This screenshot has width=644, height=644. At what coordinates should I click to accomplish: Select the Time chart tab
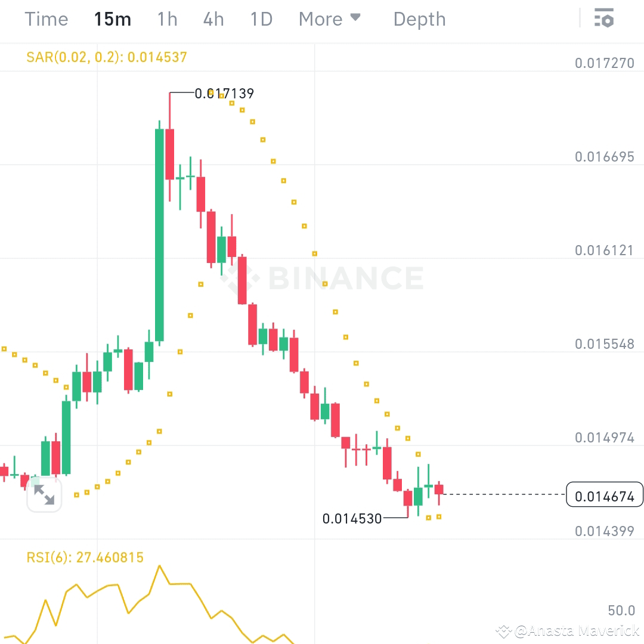click(x=46, y=19)
